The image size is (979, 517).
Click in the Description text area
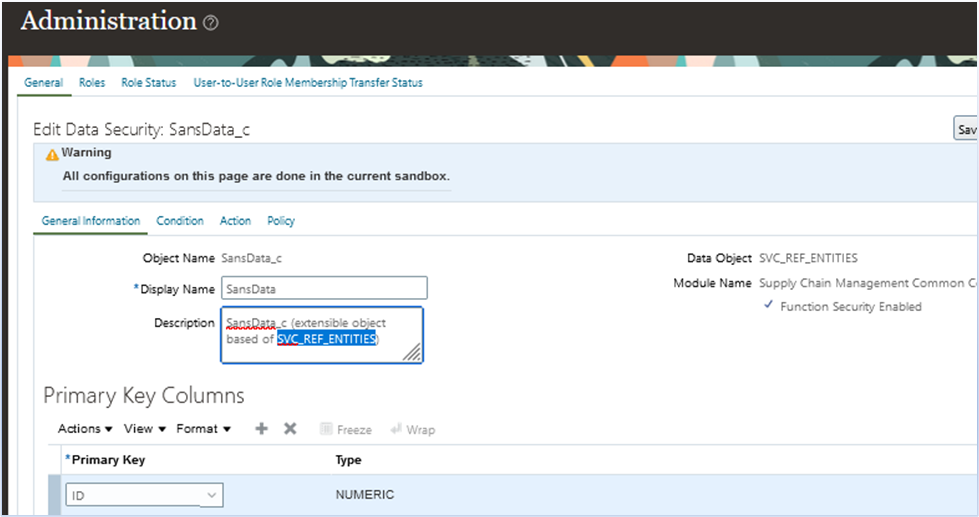coord(322,335)
